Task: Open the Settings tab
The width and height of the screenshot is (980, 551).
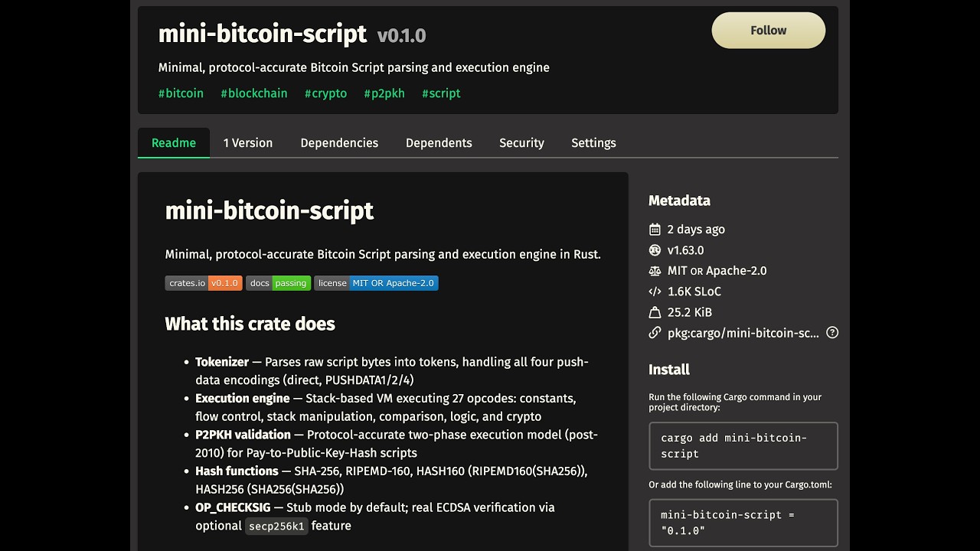Action: click(593, 143)
